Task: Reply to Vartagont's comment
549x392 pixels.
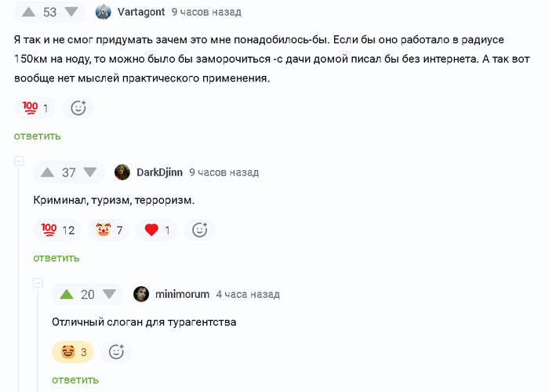Action: click(37, 136)
